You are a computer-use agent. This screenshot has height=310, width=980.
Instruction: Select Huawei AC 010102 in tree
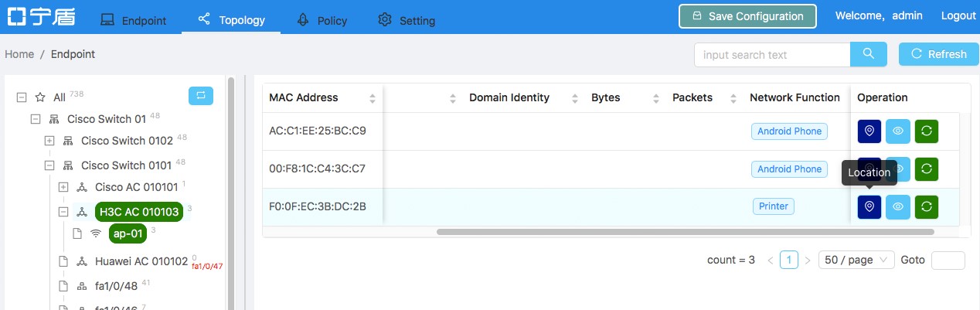tap(142, 261)
